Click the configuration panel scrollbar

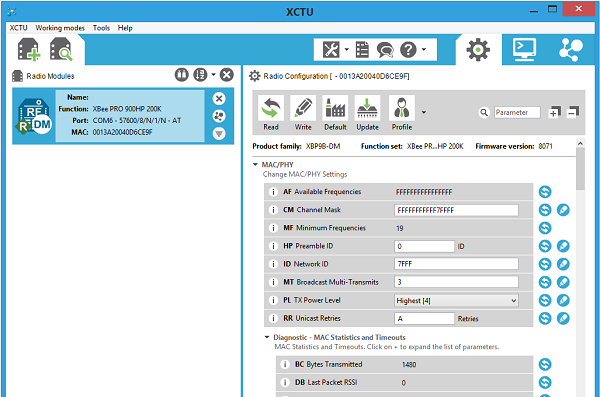pyautogui.click(x=580, y=168)
